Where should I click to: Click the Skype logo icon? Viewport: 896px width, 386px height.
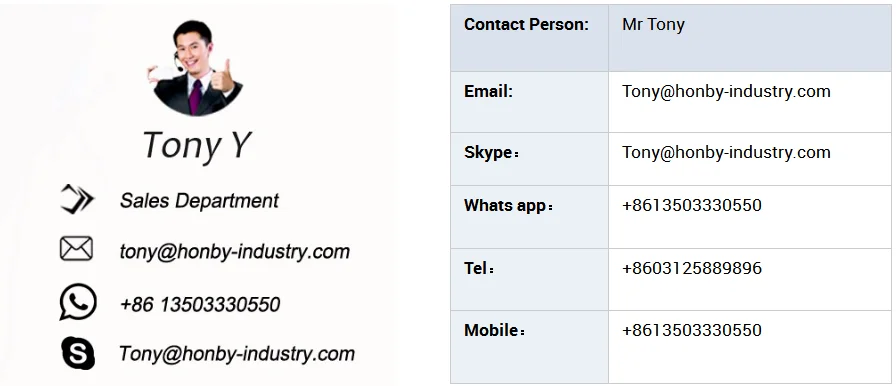(78, 353)
